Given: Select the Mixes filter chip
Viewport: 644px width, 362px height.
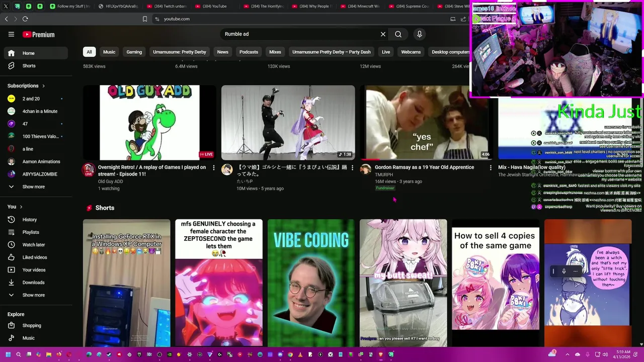Looking at the screenshot, I should tap(275, 52).
